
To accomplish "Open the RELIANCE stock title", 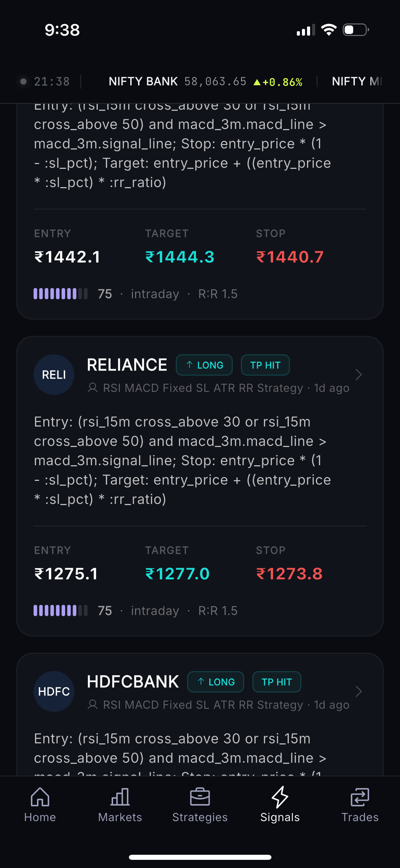I will pos(127,365).
